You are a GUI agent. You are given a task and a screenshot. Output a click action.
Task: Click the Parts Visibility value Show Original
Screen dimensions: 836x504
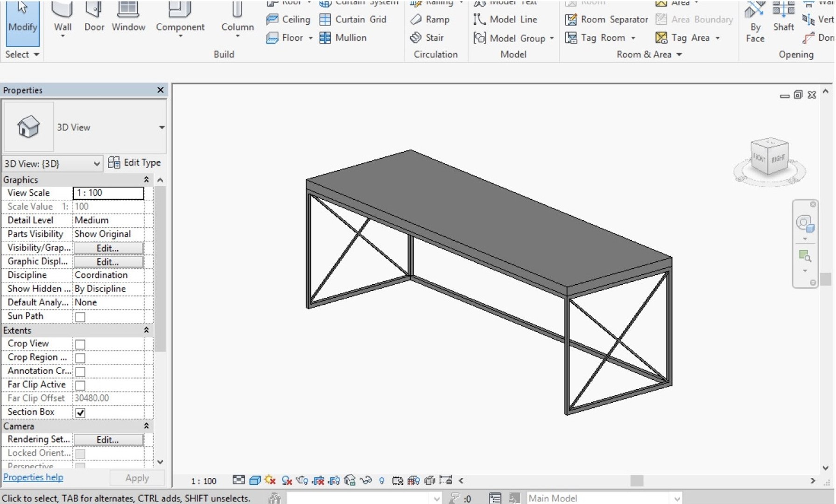(108, 234)
